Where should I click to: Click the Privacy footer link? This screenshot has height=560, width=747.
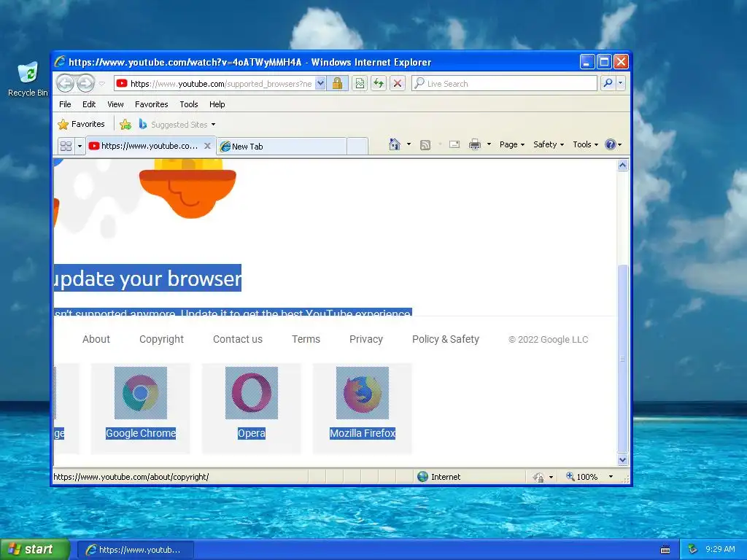[366, 339]
